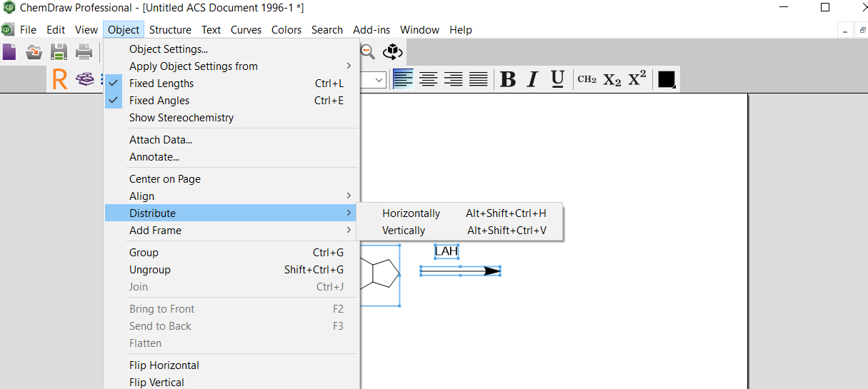Choose Distribute Horizontally
This screenshot has width=868, height=389.
460,213
